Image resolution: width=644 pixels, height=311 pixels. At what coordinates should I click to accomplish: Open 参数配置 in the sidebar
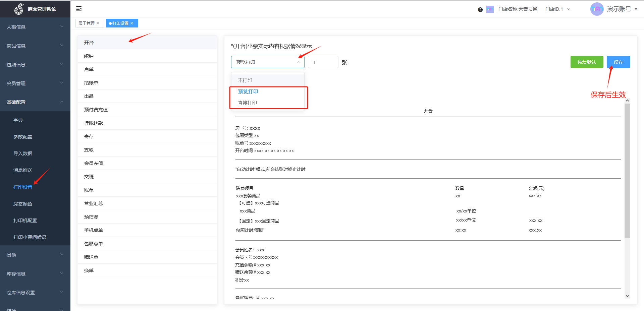click(x=35, y=137)
